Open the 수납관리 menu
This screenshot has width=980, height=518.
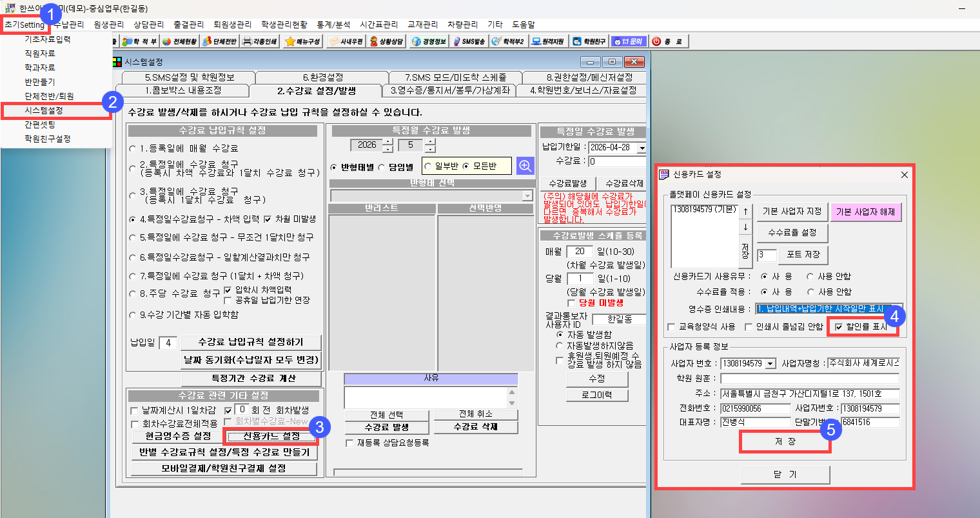(69, 25)
